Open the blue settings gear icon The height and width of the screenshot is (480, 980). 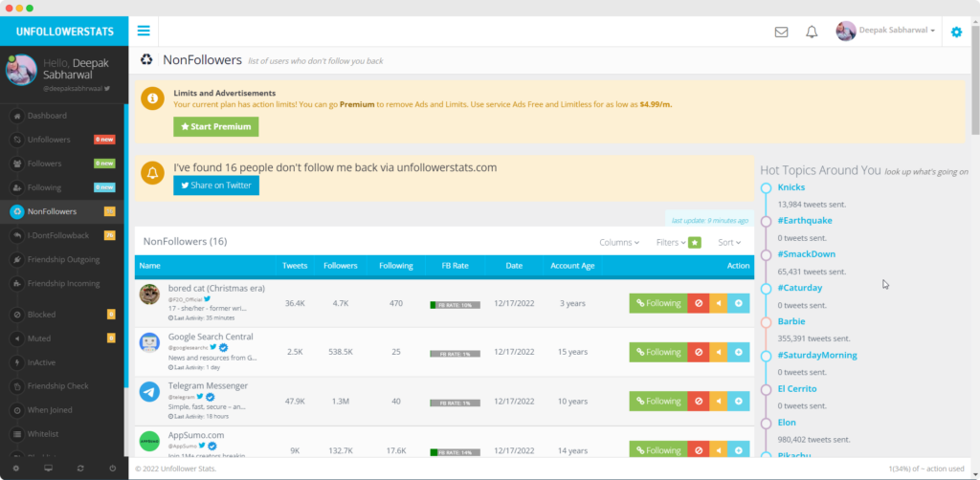point(956,32)
